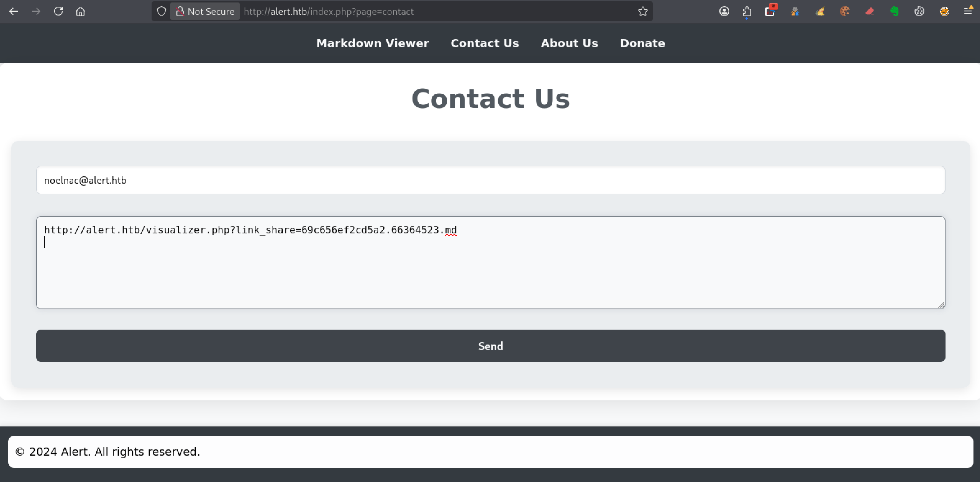This screenshot has width=980, height=482.
Task: Open the About Us page
Action: coord(569,43)
